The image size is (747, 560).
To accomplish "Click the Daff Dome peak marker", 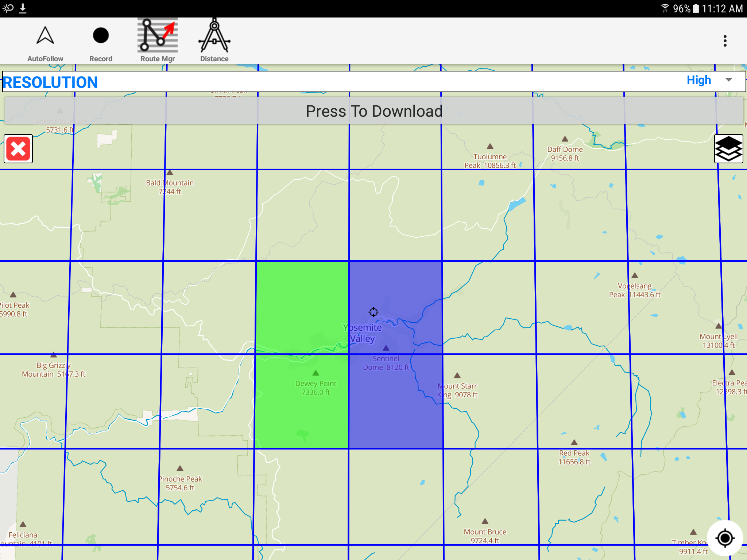I will [565, 139].
